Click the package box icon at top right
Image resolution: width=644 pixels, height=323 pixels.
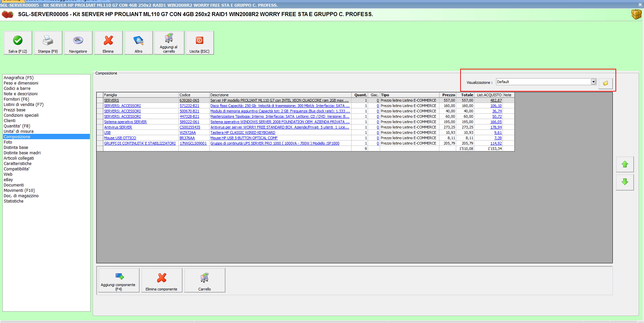(636, 14)
